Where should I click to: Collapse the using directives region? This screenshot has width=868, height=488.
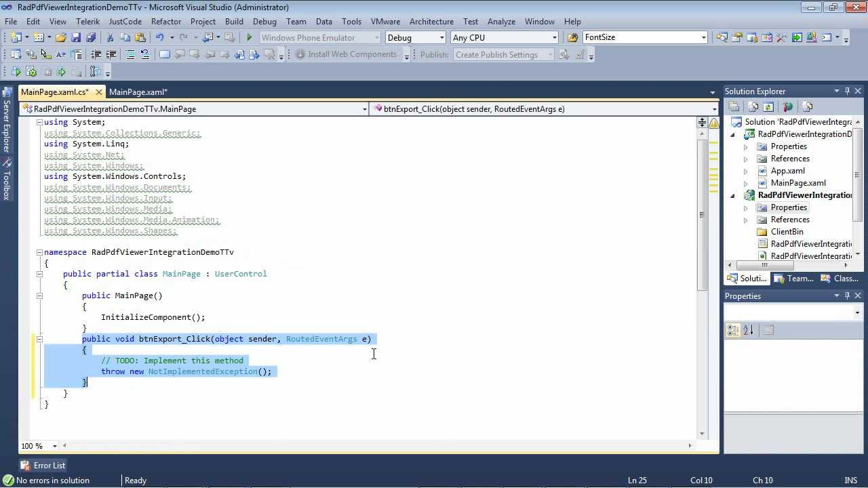click(39, 122)
